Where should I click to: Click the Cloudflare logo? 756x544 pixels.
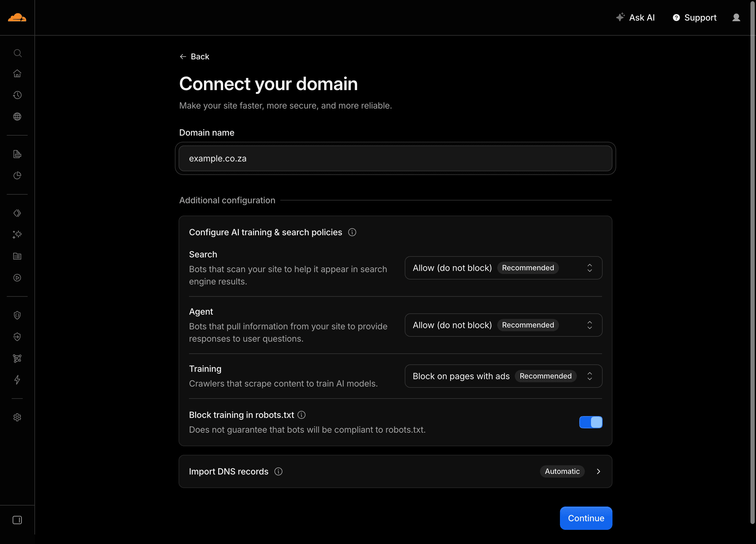(x=17, y=17)
